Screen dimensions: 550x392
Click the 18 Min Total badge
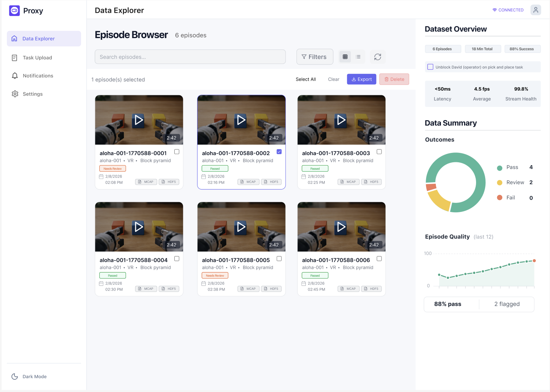(483, 49)
